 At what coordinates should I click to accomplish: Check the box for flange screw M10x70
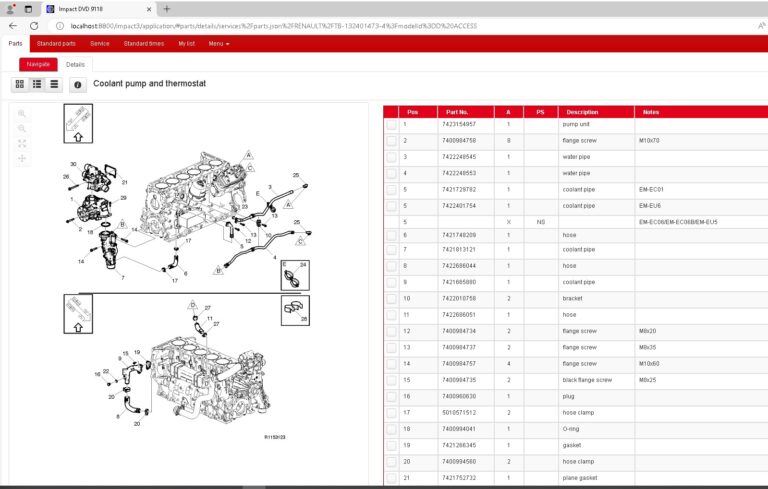tap(391, 141)
